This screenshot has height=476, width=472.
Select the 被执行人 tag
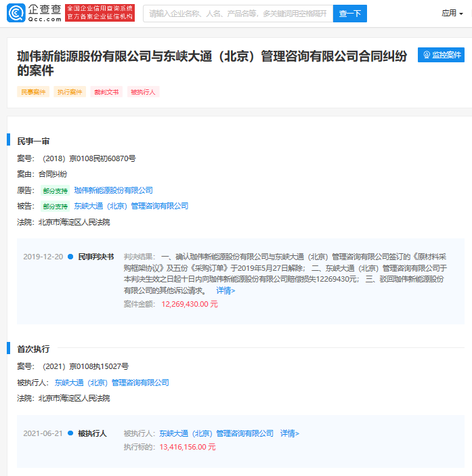(143, 92)
